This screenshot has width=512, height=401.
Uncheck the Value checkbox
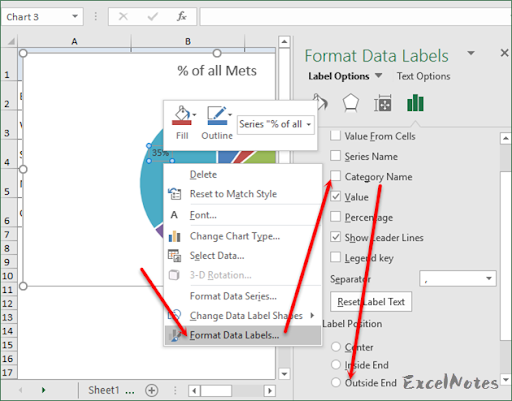click(x=335, y=196)
